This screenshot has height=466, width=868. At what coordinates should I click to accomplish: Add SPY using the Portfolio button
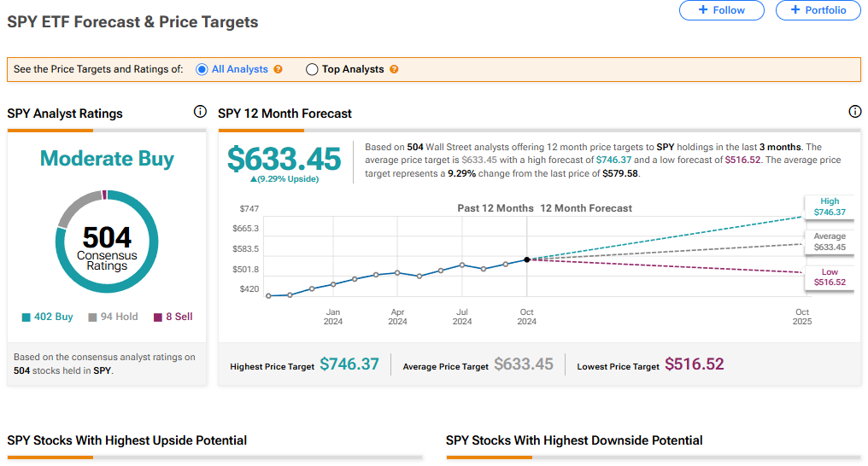(x=818, y=10)
